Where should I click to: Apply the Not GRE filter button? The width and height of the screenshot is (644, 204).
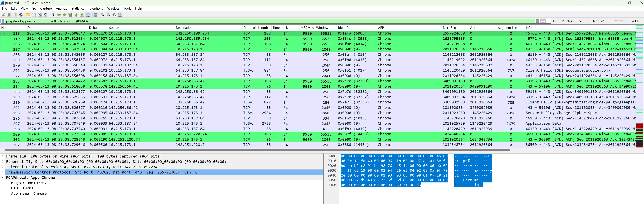click(x=599, y=21)
